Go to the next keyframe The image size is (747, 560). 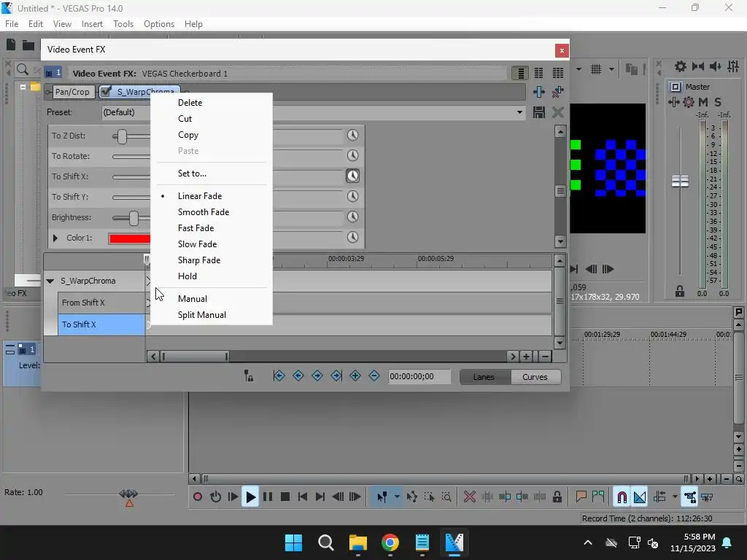[317, 376]
